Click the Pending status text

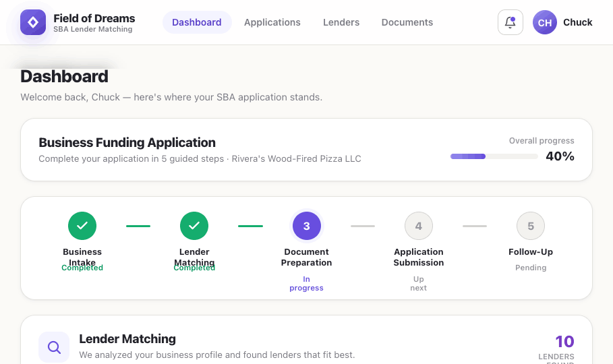click(x=531, y=268)
